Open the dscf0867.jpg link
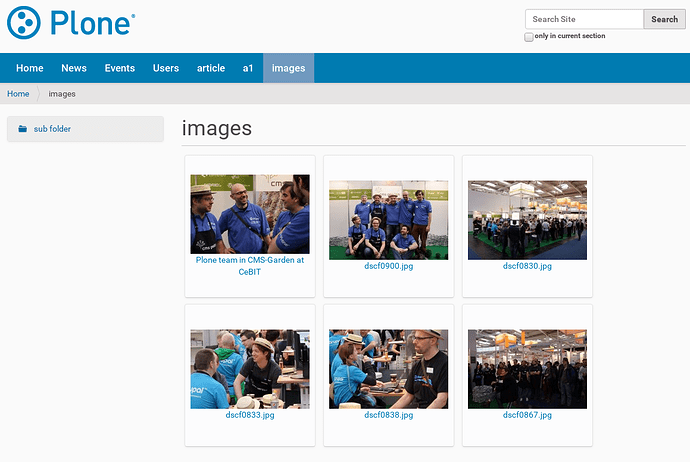The image size is (690, 462). tap(527, 415)
